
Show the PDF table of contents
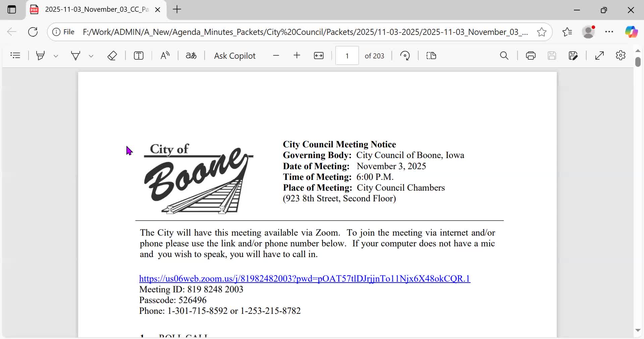click(15, 55)
